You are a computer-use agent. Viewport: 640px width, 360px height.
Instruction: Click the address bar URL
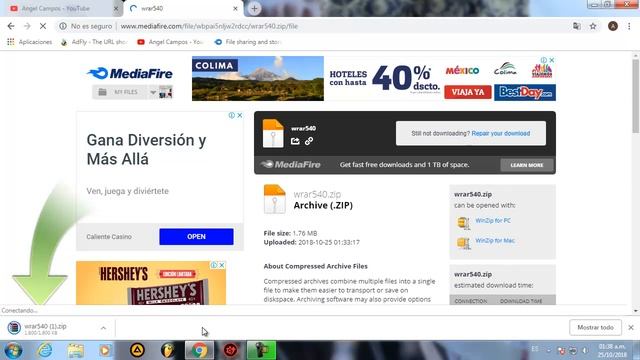click(209, 26)
